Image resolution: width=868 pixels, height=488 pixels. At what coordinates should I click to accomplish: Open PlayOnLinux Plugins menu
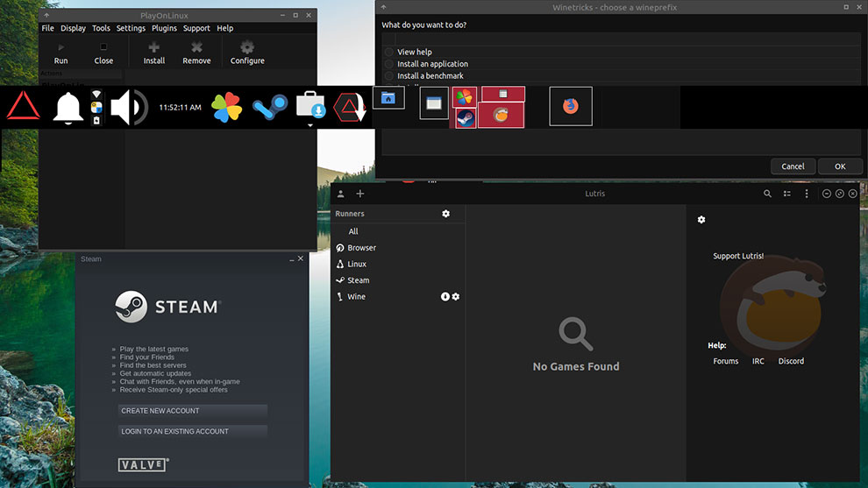[165, 28]
